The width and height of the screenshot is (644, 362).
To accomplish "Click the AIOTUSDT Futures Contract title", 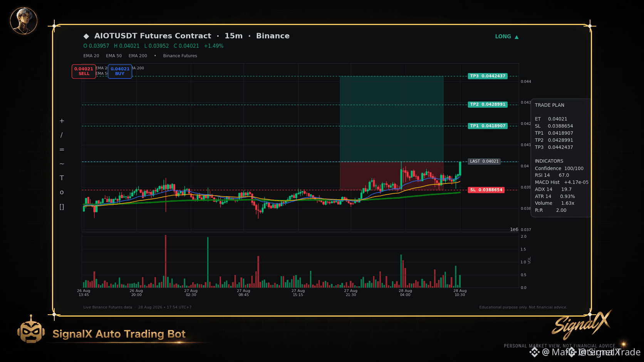I will tap(153, 36).
